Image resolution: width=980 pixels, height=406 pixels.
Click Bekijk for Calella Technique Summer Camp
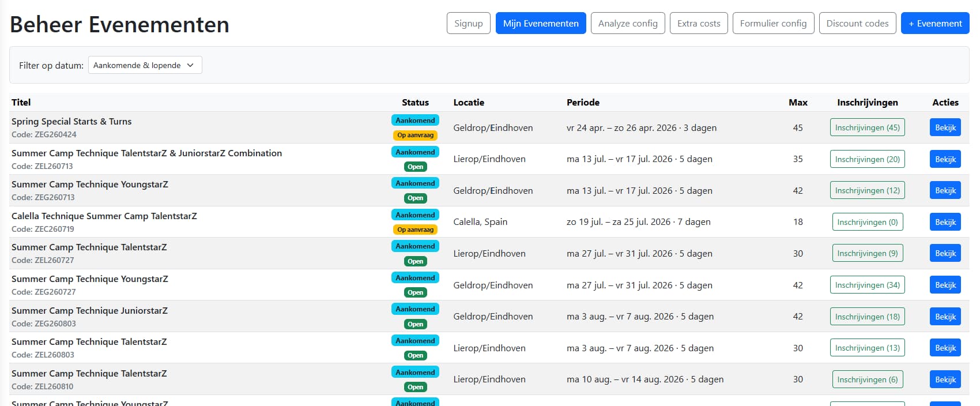click(945, 222)
